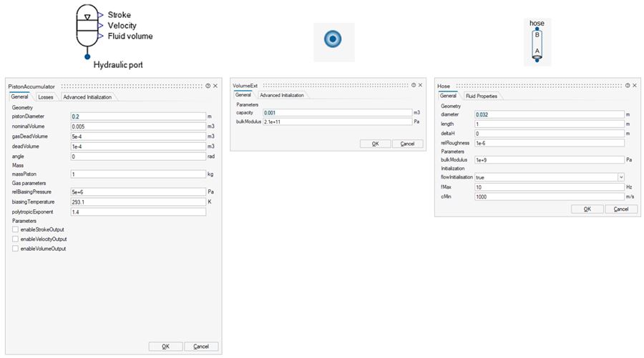Open Advanced Initialization tab in VolumeExt dialog
The height and width of the screenshot is (358, 644).
coord(281,95)
